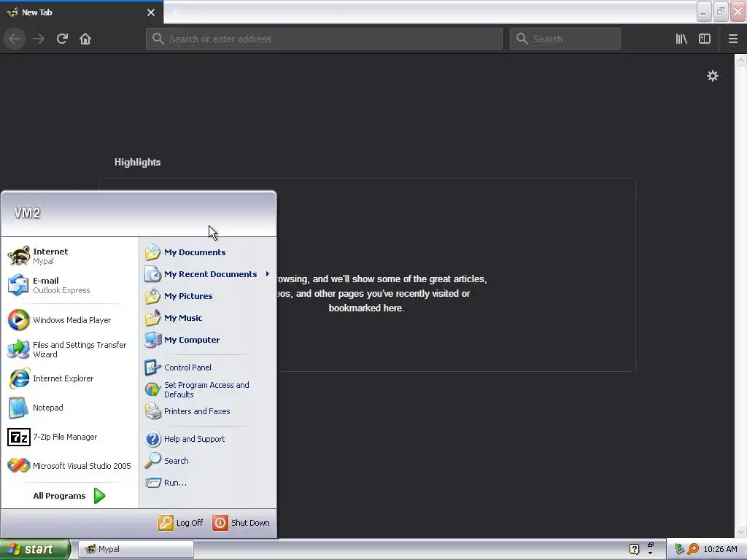Open a new tab with plus button

pyautogui.click(x=176, y=12)
